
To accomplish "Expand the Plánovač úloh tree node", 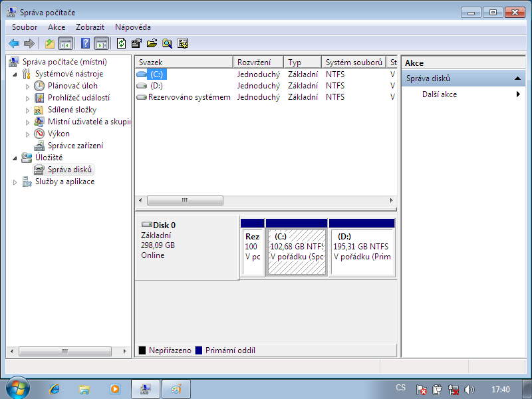I will coord(27,86).
